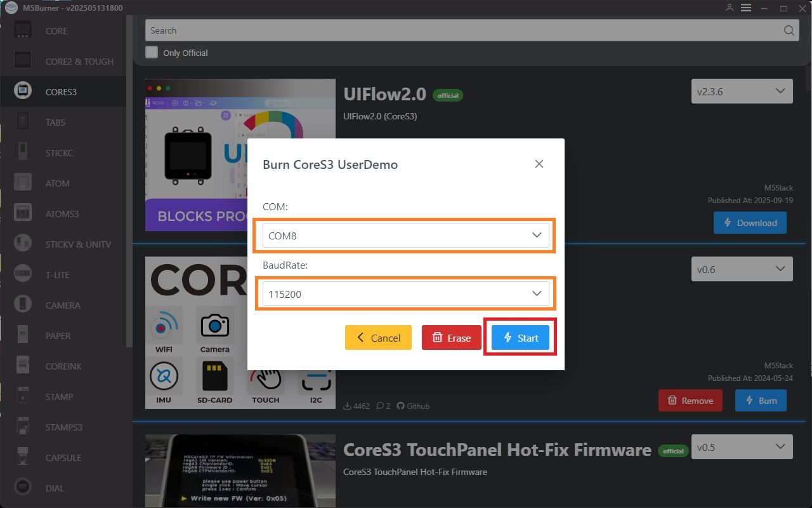This screenshot has height=508, width=812.
Task: Close the Burn CoreS3 UserDemo dialog
Action: [x=539, y=164]
